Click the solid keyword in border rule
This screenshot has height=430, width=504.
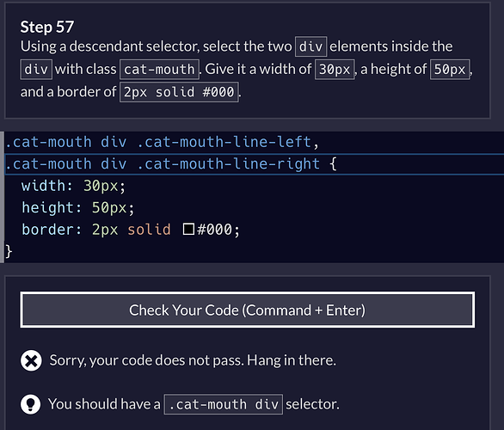point(149,230)
